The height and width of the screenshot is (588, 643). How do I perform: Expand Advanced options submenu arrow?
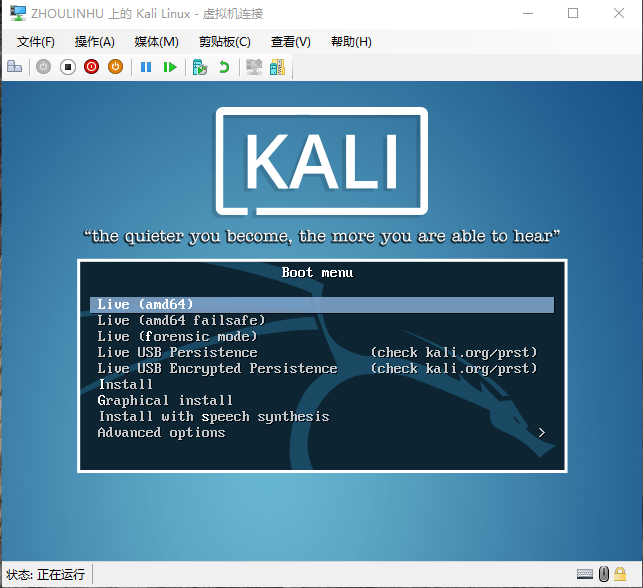542,433
